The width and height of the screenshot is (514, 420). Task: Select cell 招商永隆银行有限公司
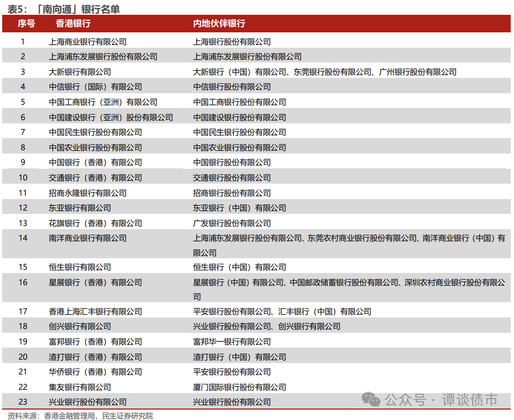88,193
